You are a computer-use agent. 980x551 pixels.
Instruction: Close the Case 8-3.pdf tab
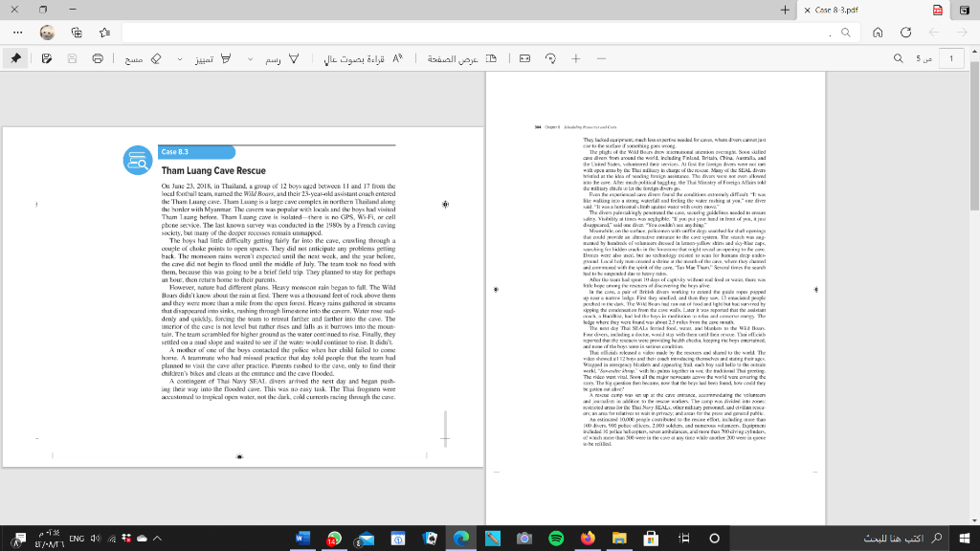(x=807, y=10)
